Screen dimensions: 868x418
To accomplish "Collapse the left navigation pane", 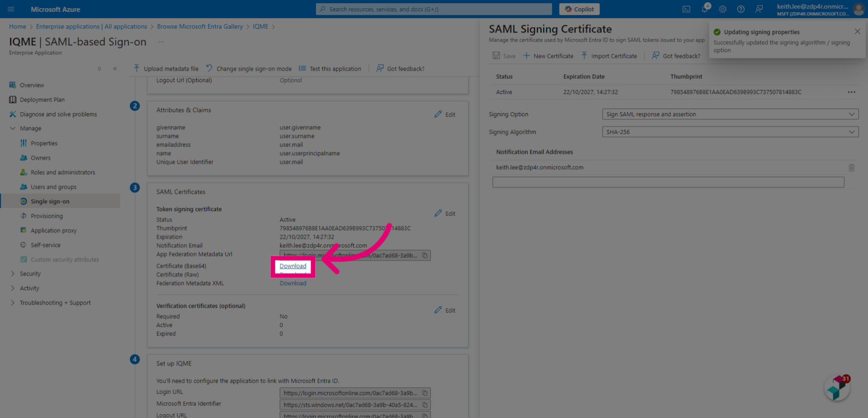I will tap(115, 69).
